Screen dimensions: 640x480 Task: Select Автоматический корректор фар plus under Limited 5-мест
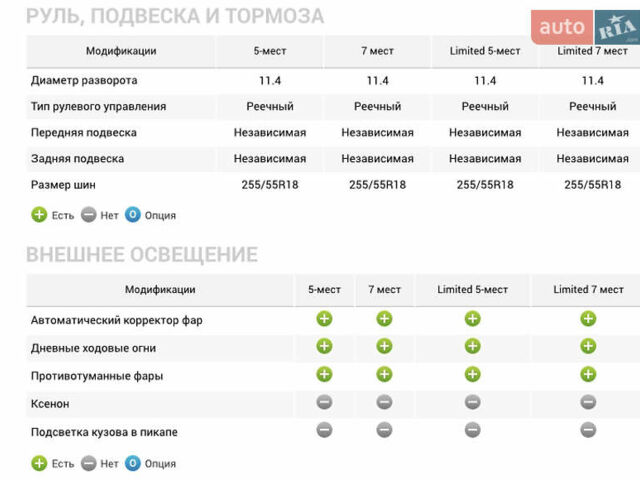pyautogui.click(x=473, y=319)
